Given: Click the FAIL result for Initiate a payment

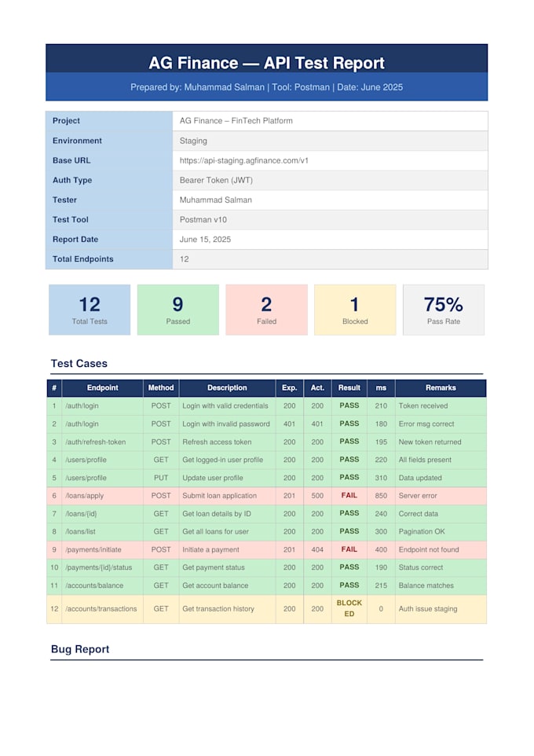Looking at the screenshot, I should pyautogui.click(x=349, y=549).
